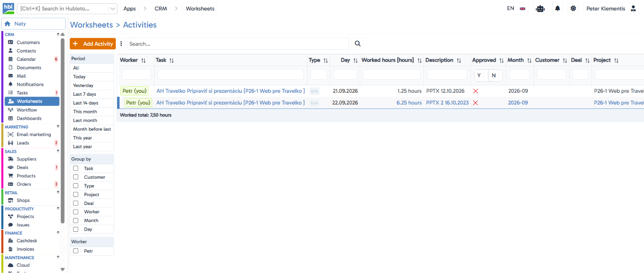
Task: Switch language using EN button
Action: (x=516, y=8)
